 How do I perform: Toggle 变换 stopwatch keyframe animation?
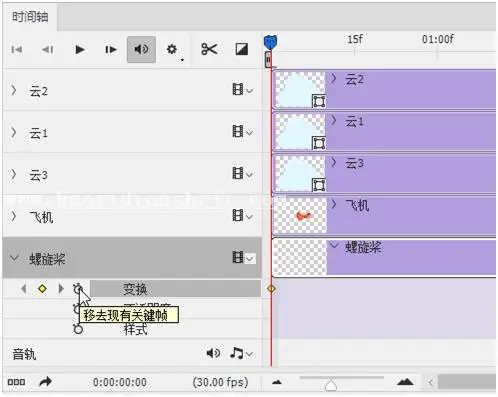(78, 289)
